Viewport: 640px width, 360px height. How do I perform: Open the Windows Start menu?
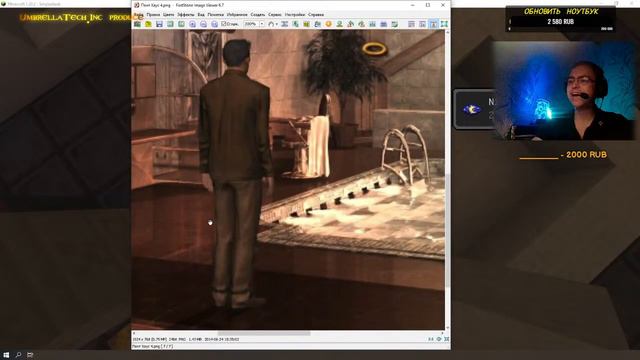tap(6, 355)
